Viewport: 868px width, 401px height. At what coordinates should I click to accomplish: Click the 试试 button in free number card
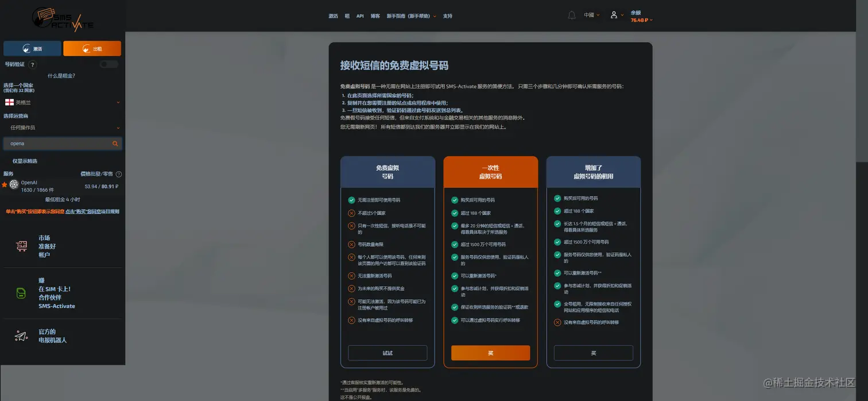tap(387, 353)
